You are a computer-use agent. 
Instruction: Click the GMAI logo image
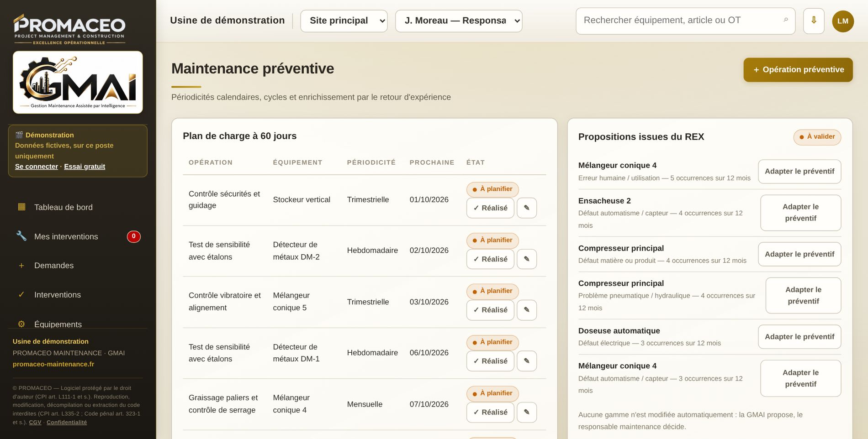click(78, 82)
